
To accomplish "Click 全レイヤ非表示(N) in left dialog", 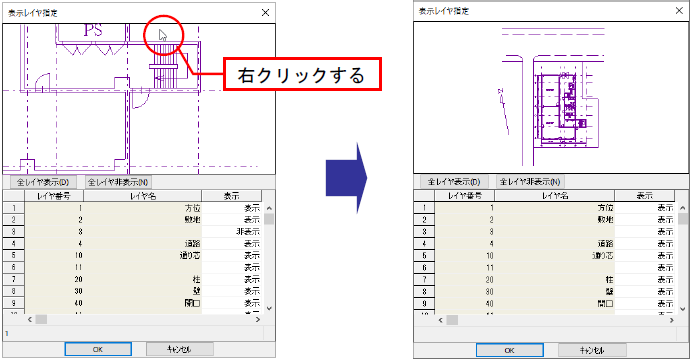I will point(118,182).
